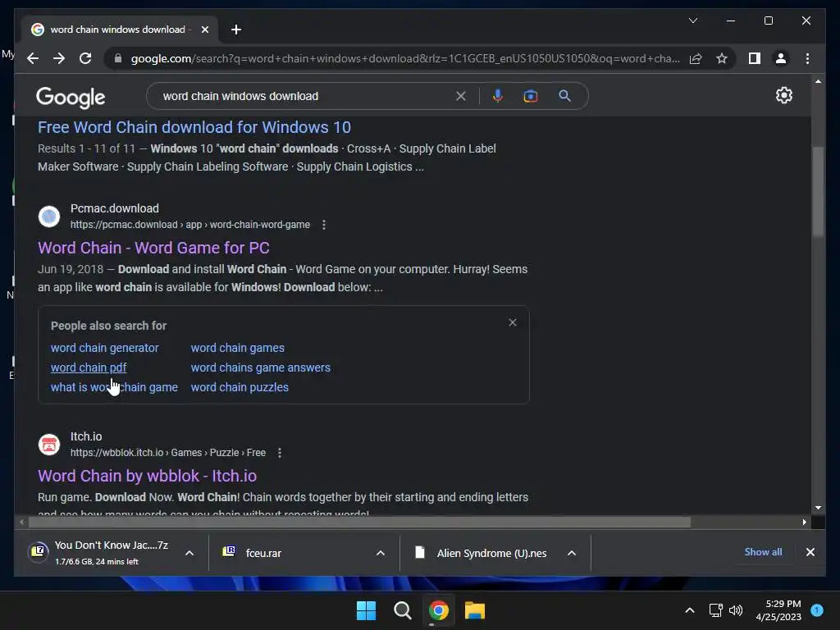The image size is (840, 630).
Task: Click the browser address bar URL
Action: [405, 58]
